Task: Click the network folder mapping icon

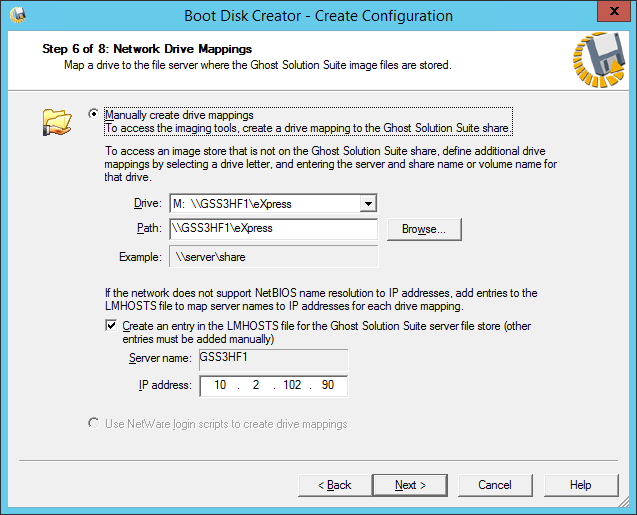Action: (x=58, y=122)
